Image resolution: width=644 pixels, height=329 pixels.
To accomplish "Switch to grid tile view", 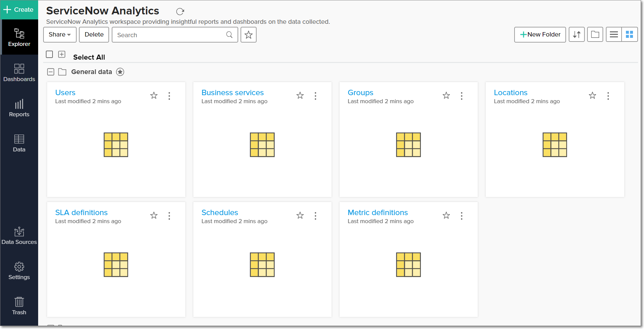I will click(630, 35).
